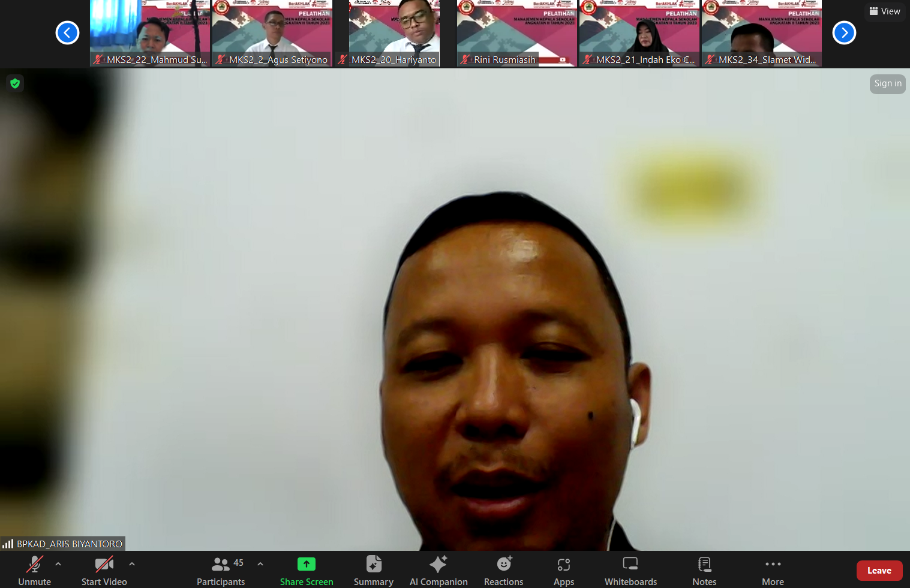Screen dimensions: 910x588
Task: Click the Sign in button
Action: 888,84
